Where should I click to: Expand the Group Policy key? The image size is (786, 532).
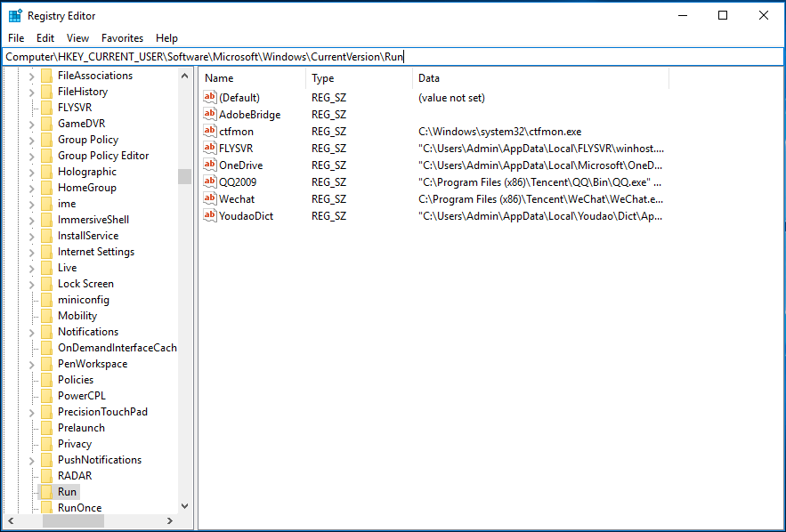[31, 139]
